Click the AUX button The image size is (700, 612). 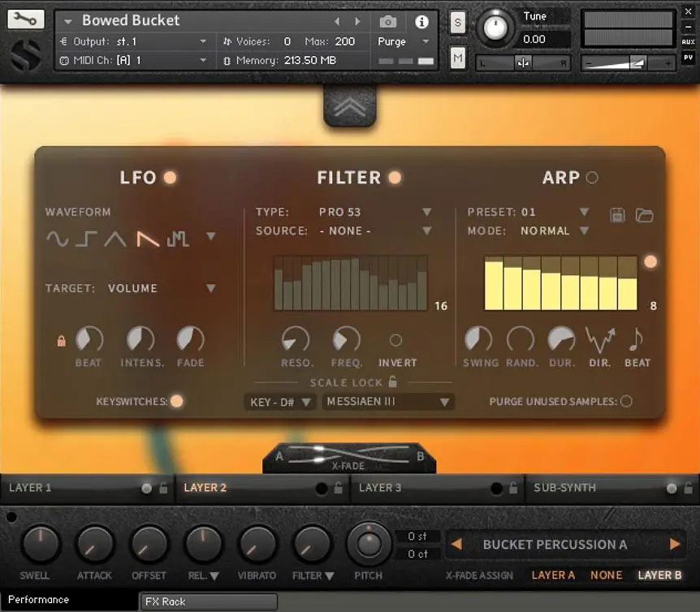689,41
